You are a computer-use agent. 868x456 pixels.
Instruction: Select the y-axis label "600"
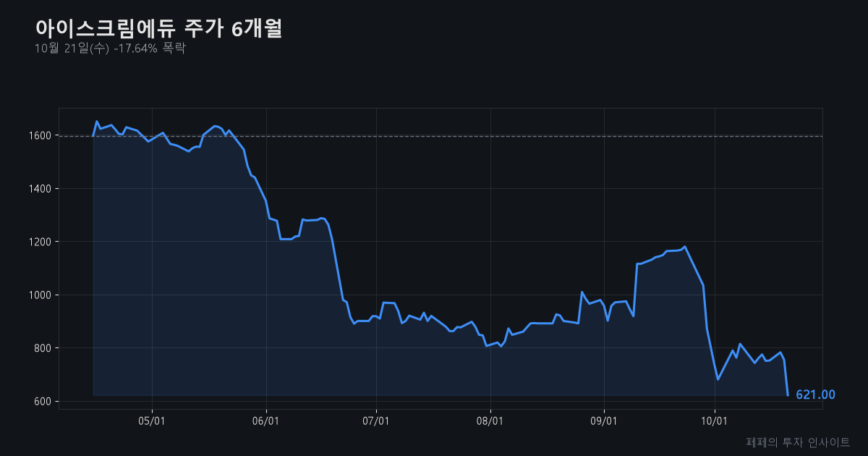click(x=42, y=402)
